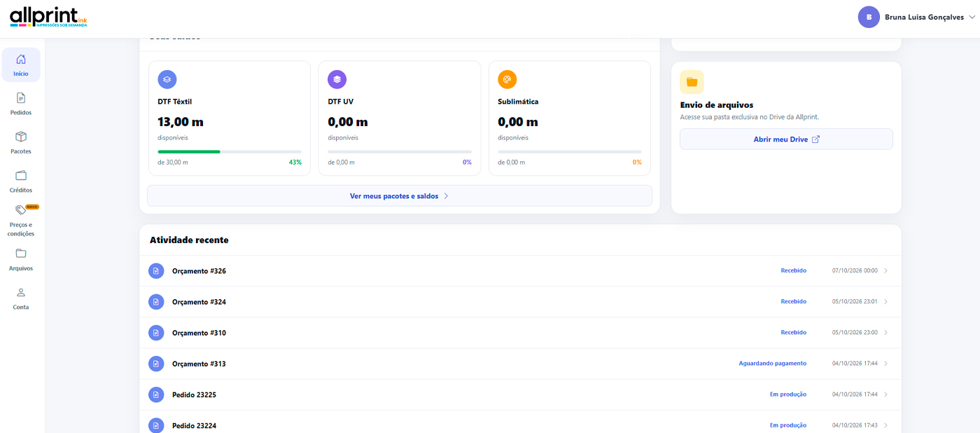Open the chevron for Orçamento #324 row

[886, 302]
